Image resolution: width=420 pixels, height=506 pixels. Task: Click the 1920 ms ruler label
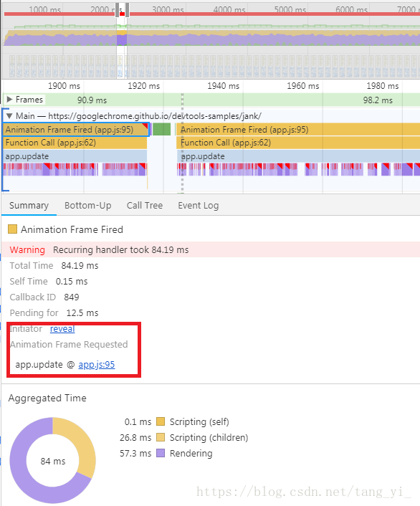(x=143, y=86)
